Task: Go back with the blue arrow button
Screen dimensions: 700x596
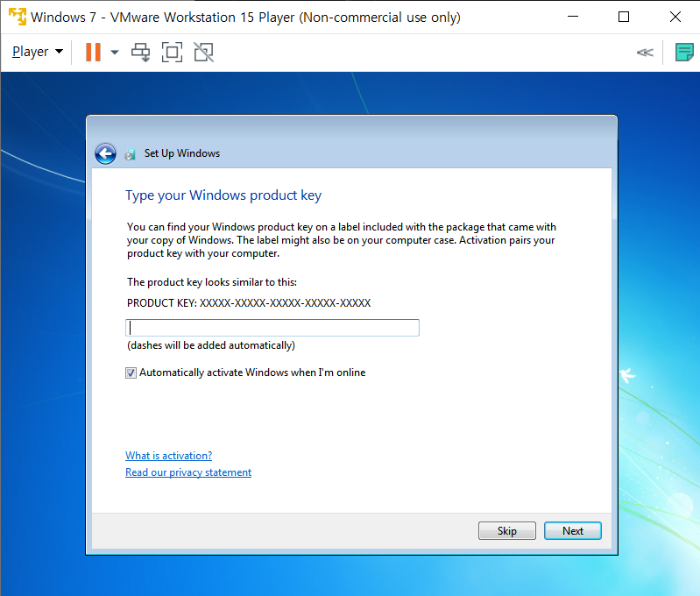Action: click(105, 153)
